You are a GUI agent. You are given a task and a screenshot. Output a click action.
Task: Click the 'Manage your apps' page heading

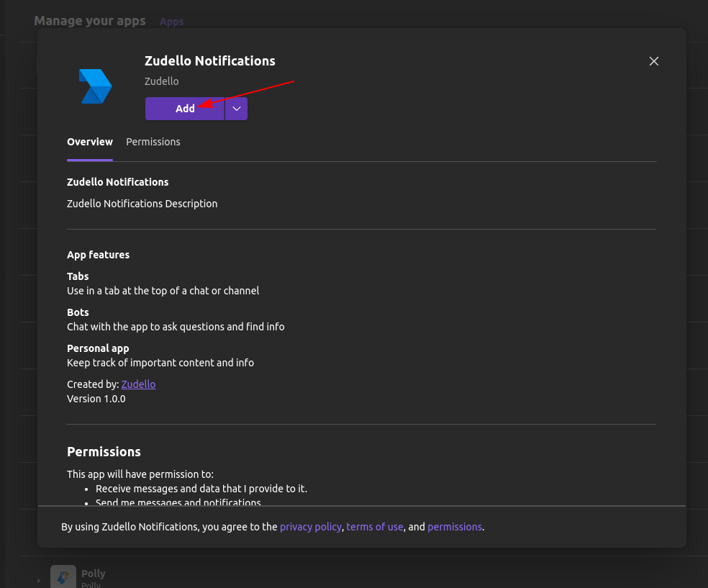coord(90,21)
